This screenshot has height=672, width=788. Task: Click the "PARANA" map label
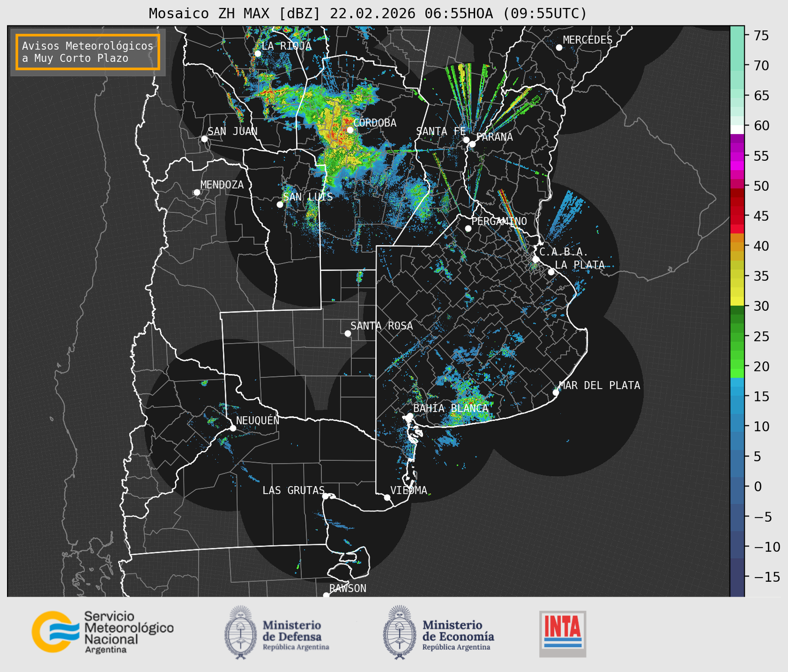[494, 137]
